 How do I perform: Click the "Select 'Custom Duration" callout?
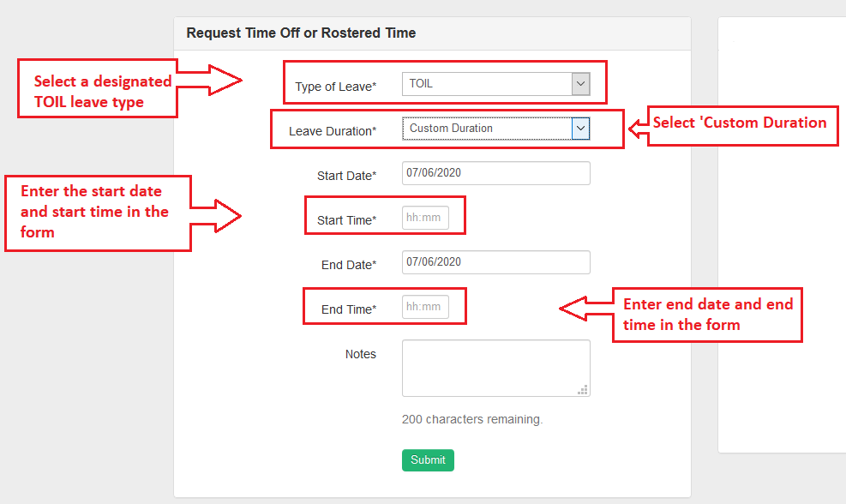[741, 123]
